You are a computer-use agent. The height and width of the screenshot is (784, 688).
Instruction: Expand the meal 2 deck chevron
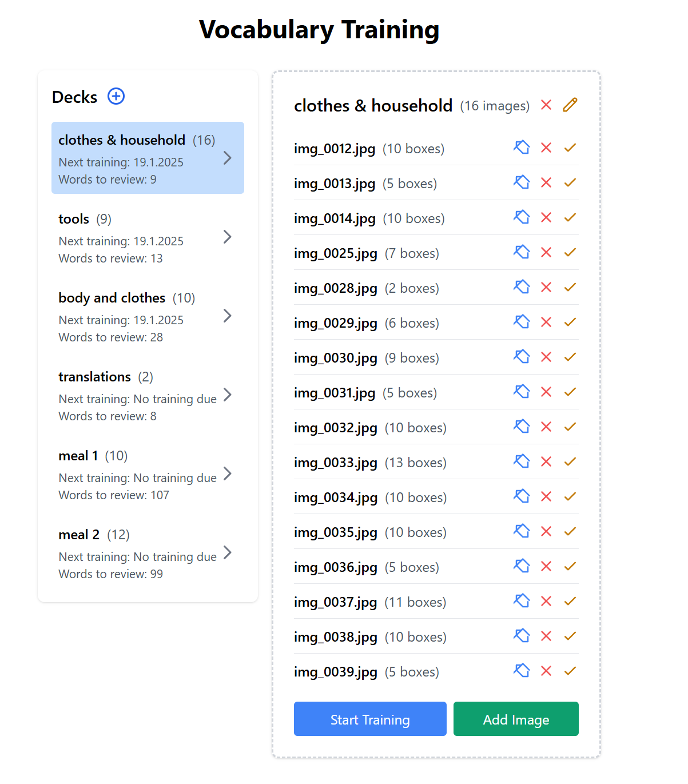(227, 552)
